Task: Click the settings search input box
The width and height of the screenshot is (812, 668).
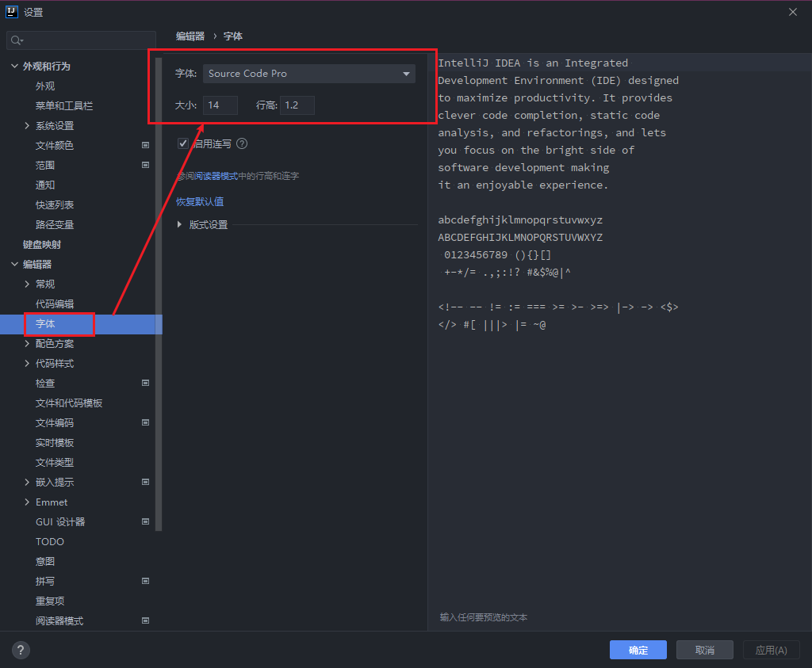Action: pyautogui.click(x=82, y=40)
